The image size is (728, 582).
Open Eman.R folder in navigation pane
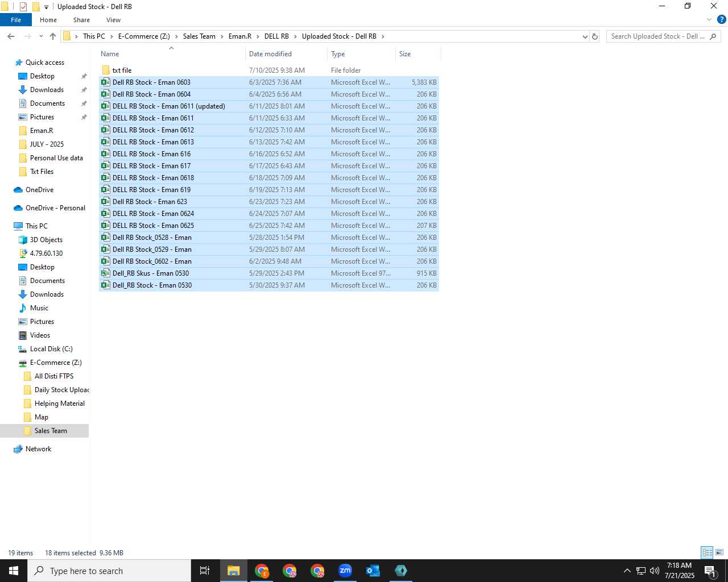pos(41,131)
